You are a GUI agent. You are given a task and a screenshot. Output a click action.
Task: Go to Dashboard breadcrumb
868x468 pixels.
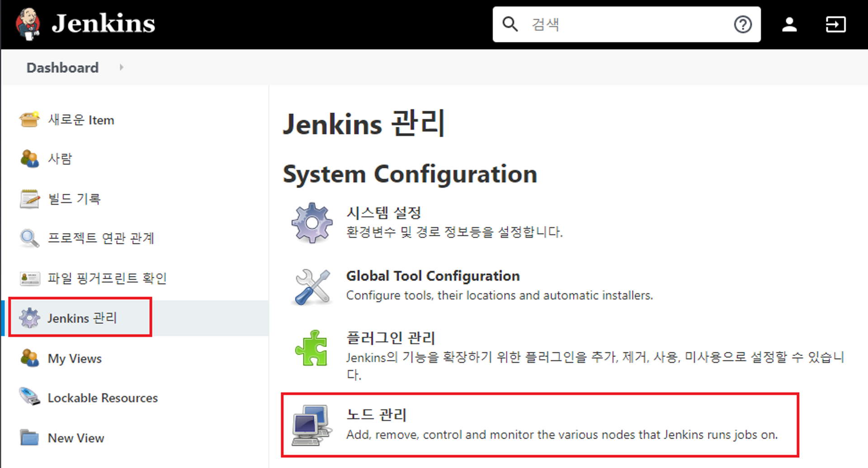click(62, 67)
